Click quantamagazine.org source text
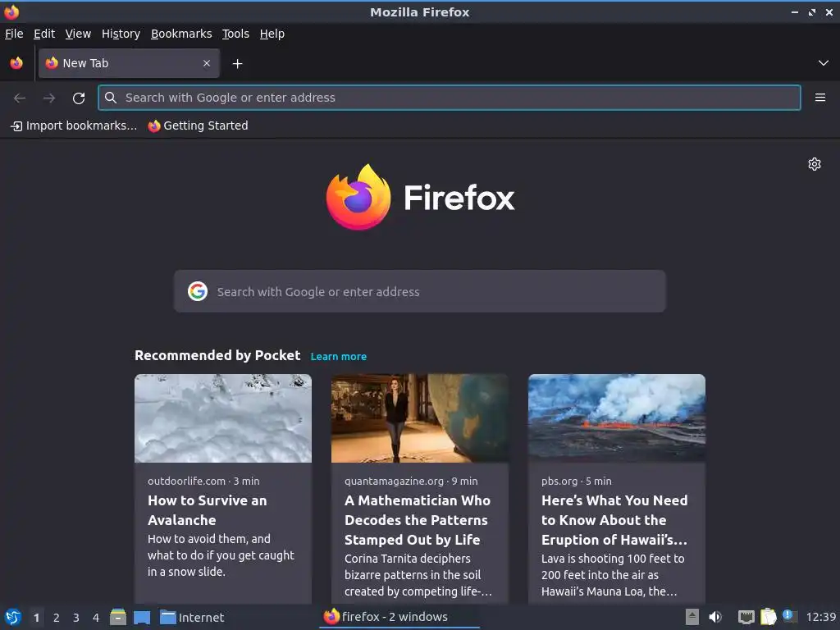840x630 pixels. pos(394,481)
